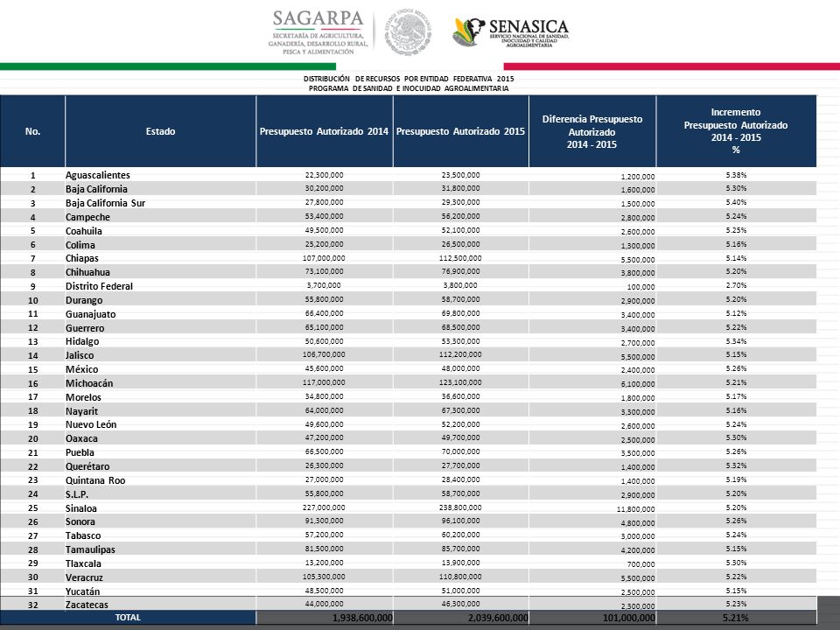Select Sinaloa's 2014 budget '227,000,000'
Screen dimensions: 840x630
pos(324,507)
